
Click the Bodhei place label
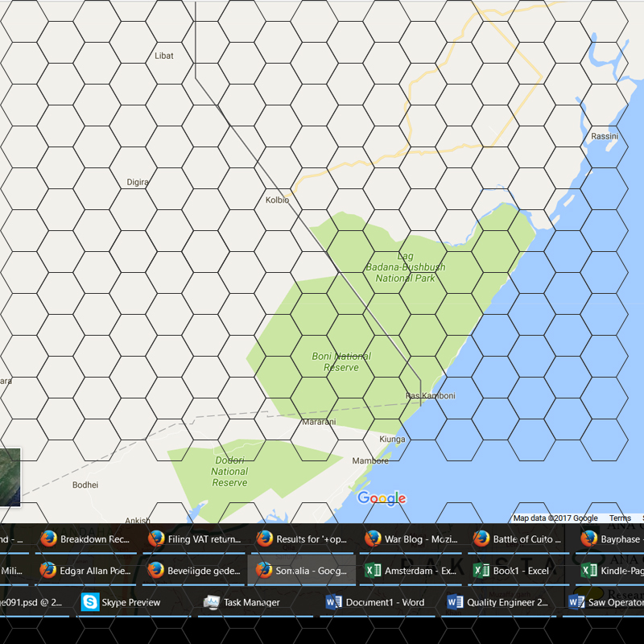[85, 485]
